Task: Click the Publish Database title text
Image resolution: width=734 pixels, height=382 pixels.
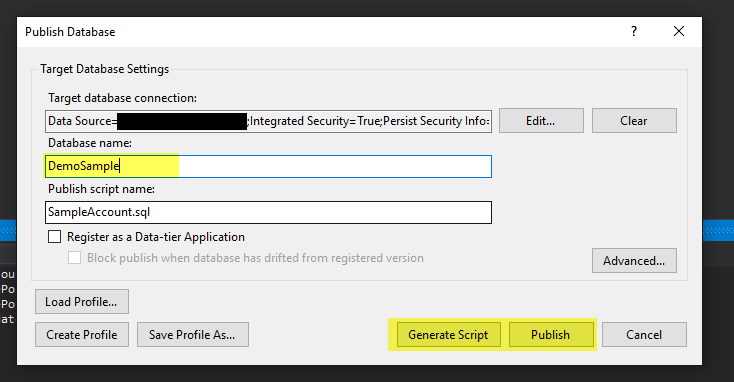Action: point(70,32)
